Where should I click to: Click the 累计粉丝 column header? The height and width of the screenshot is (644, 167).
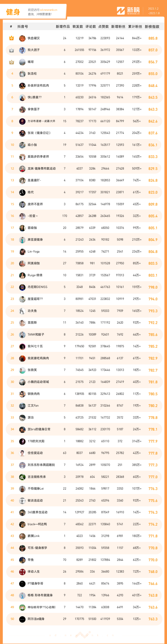click(x=135, y=26)
